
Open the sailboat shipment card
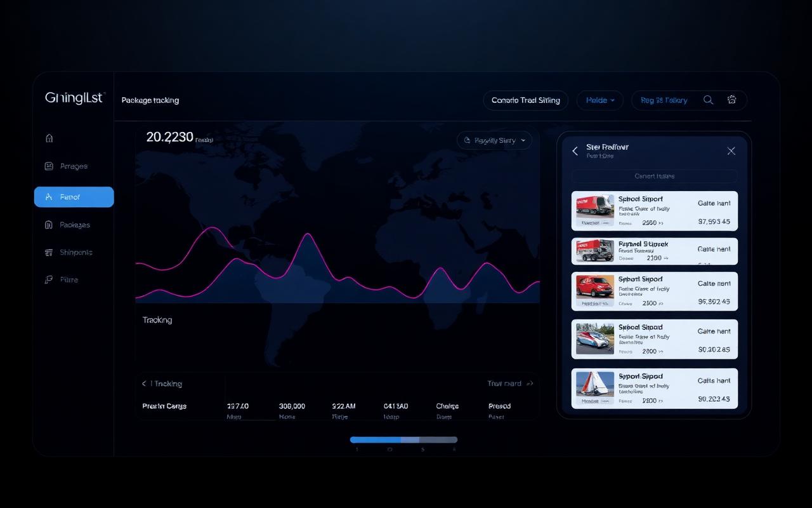[655, 389]
